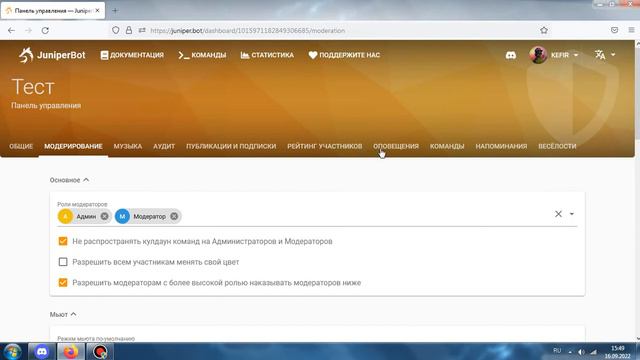Close the Панель управления browser tab

[x=98, y=11]
